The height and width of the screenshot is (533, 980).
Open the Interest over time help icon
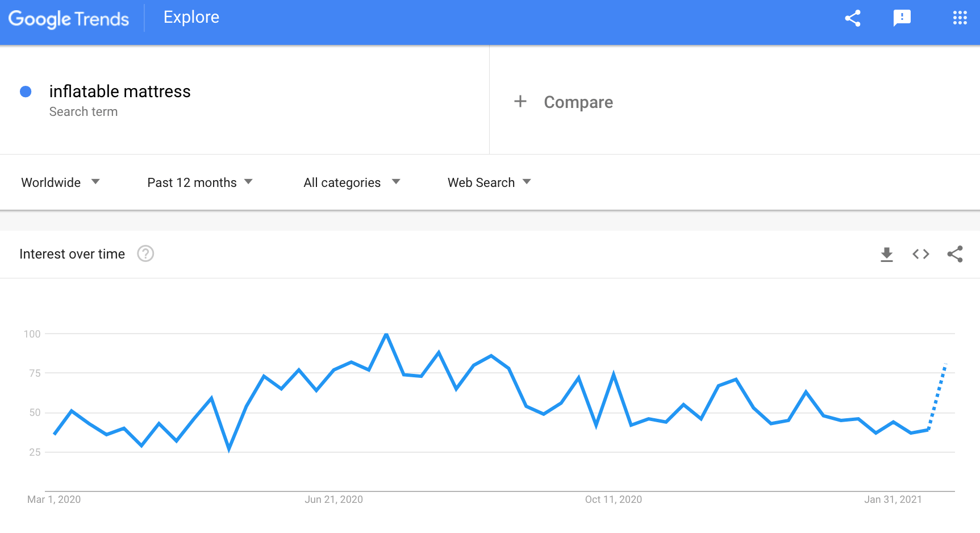tap(145, 253)
